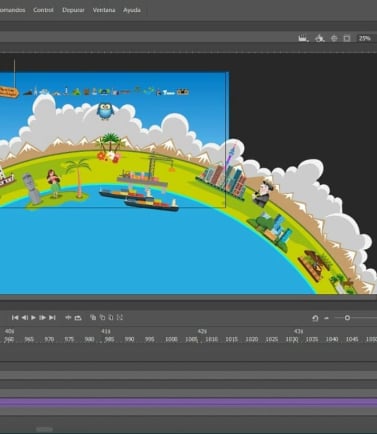Open the 25% zoom level dropdown

point(365,38)
